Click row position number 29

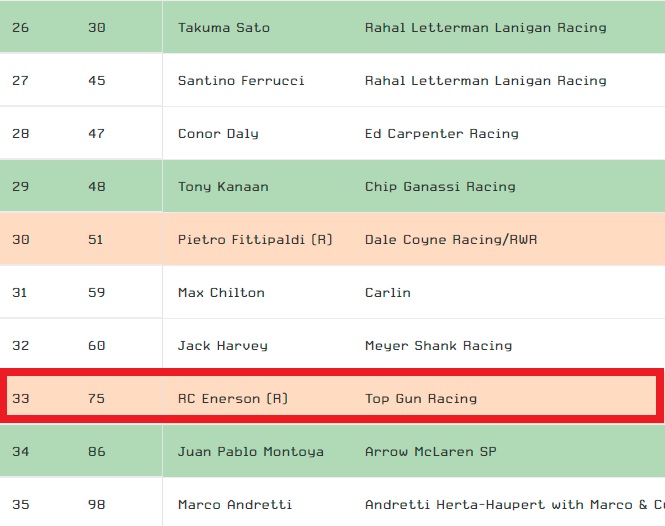tap(20, 186)
